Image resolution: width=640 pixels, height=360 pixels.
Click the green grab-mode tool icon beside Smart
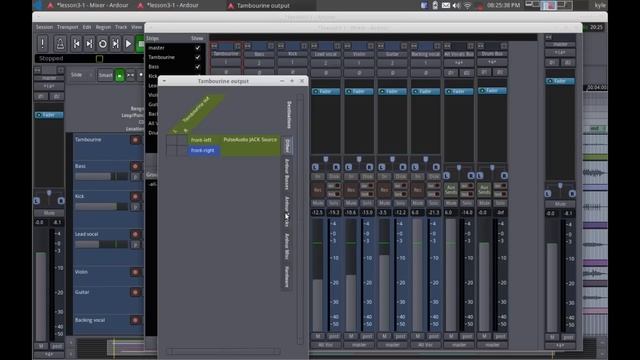coord(120,76)
